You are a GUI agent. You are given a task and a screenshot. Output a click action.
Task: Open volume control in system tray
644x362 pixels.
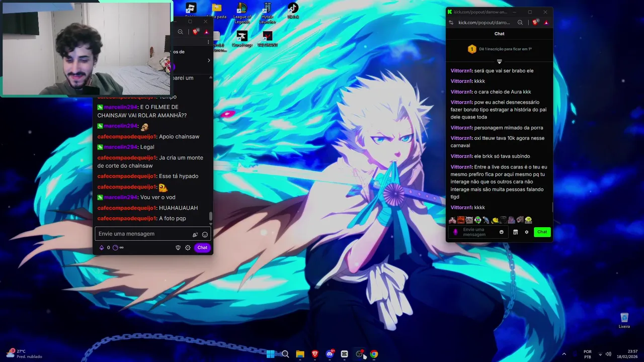pos(608,354)
